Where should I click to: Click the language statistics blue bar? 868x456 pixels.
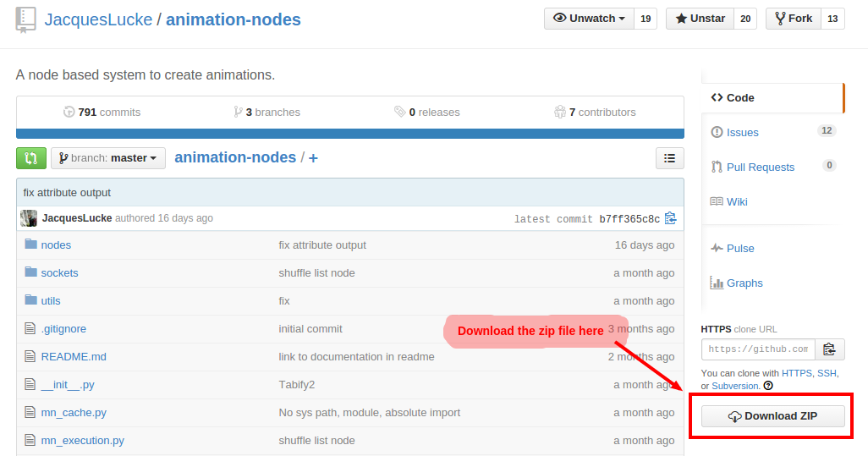click(x=350, y=134)
